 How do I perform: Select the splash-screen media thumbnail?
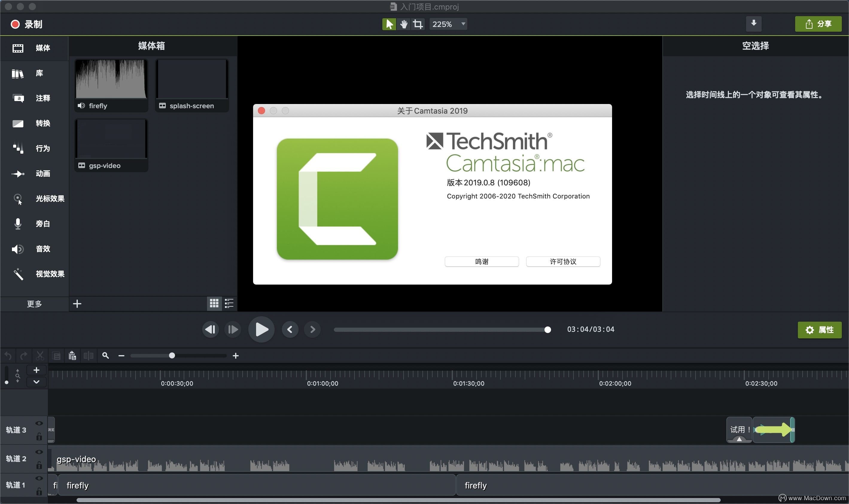(192, 85)
